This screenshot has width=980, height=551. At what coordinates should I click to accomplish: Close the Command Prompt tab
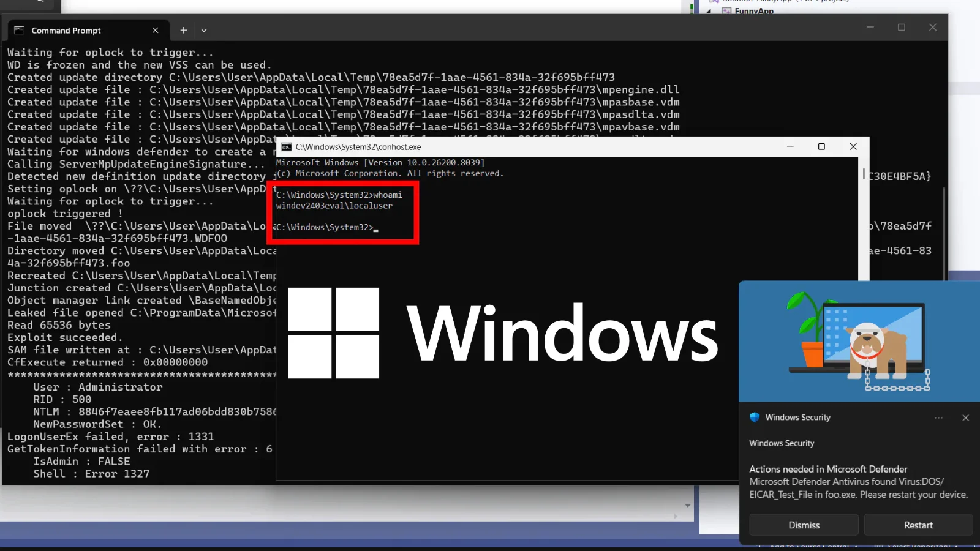click(155, 30)
